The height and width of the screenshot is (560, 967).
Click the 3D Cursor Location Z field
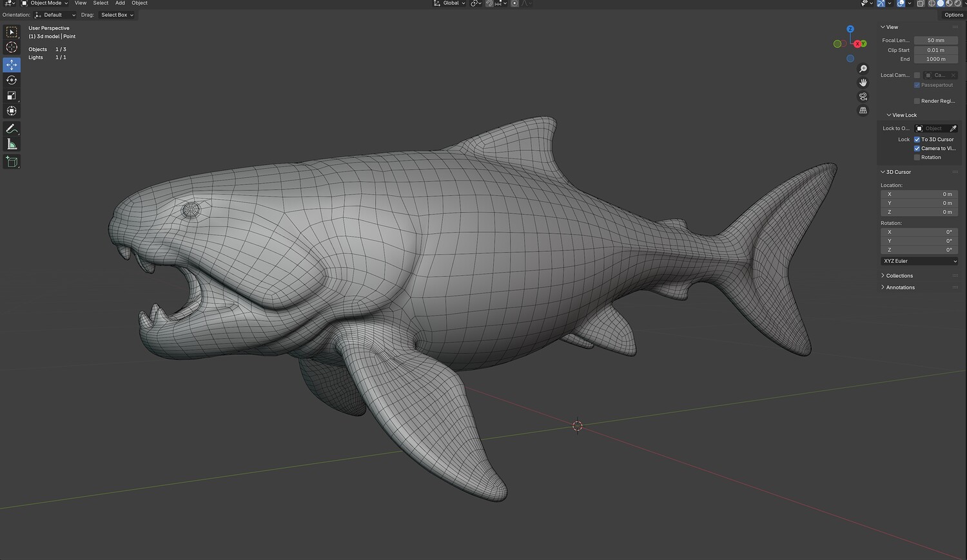click(919, 212)
